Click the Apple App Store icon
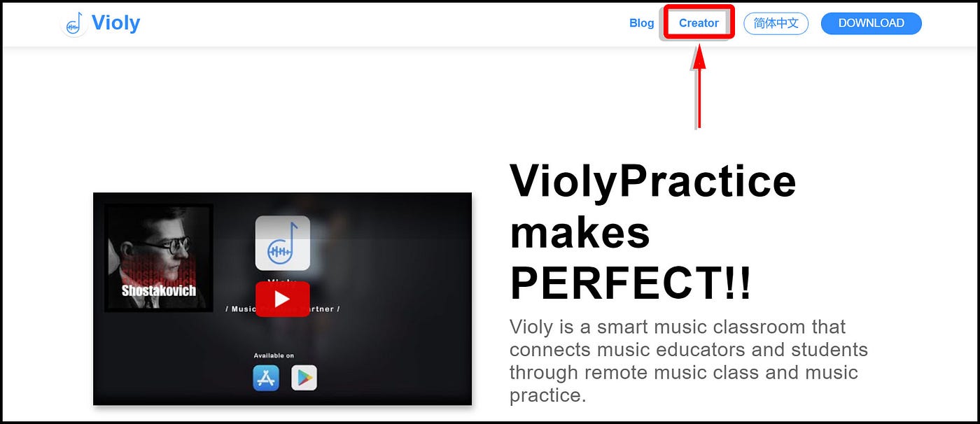Screen dimensions: 980x424 [266, 378]
